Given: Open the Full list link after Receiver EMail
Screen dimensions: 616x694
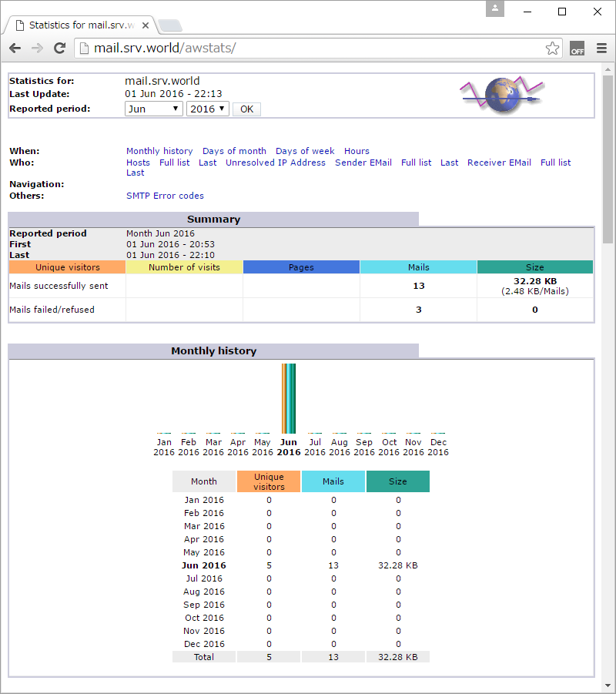Looking at the screenshot, I should point(555,163).
